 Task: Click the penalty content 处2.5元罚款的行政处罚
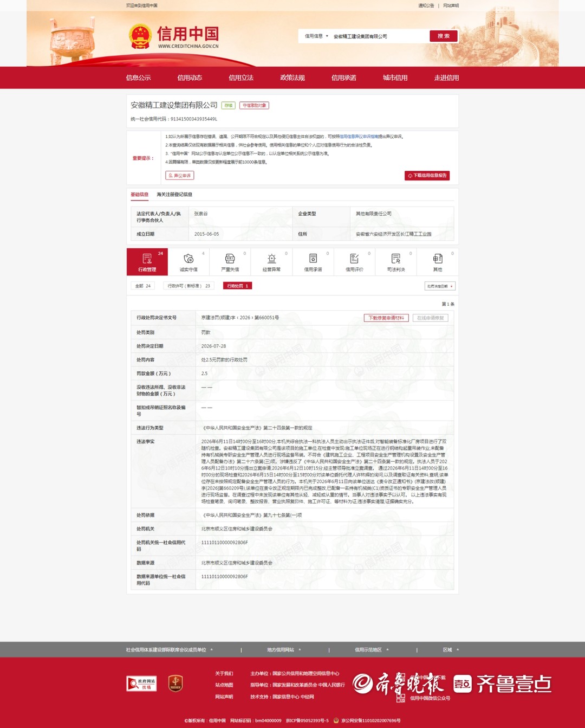point(224,359)
